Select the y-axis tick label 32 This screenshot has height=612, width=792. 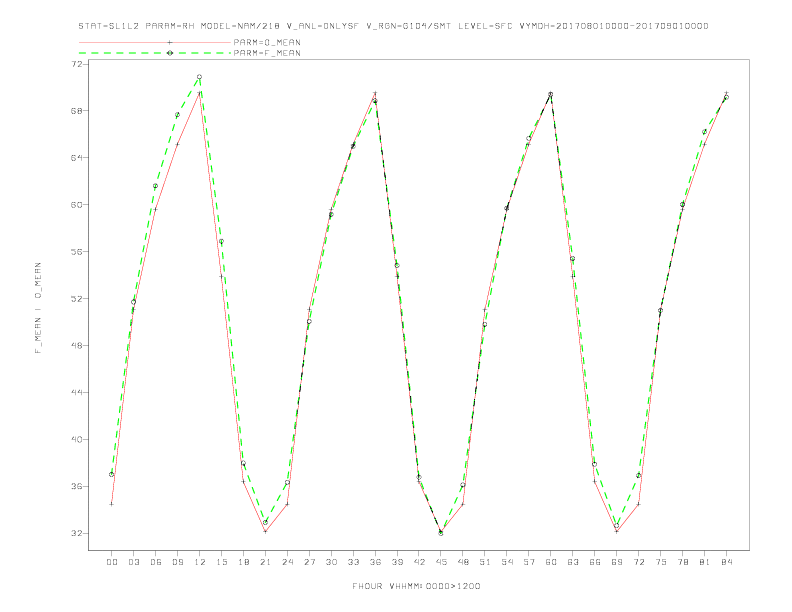point(77,533)
